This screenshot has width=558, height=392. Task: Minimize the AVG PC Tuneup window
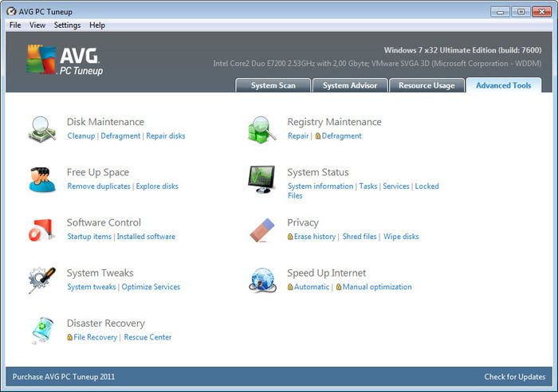[500, 12]
